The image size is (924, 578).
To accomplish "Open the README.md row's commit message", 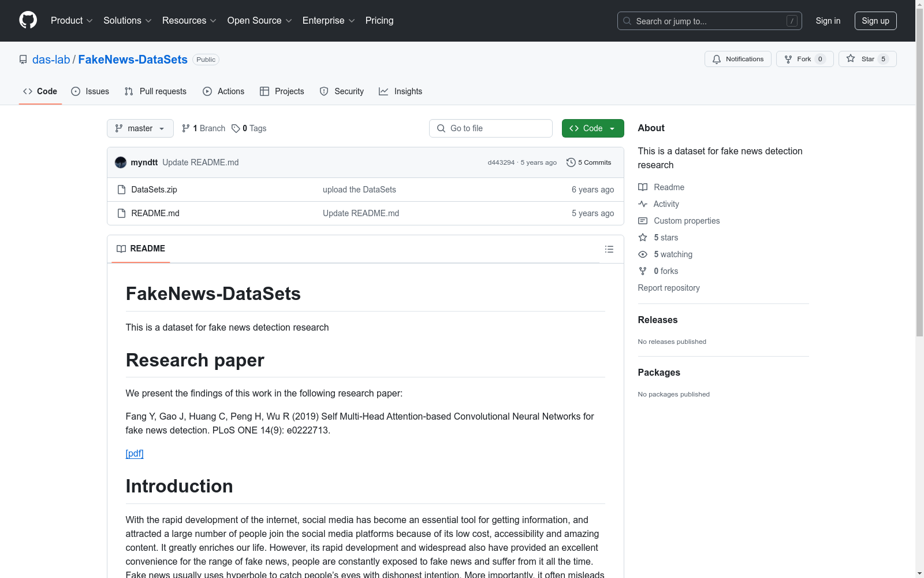I will [x=361, y=213].
